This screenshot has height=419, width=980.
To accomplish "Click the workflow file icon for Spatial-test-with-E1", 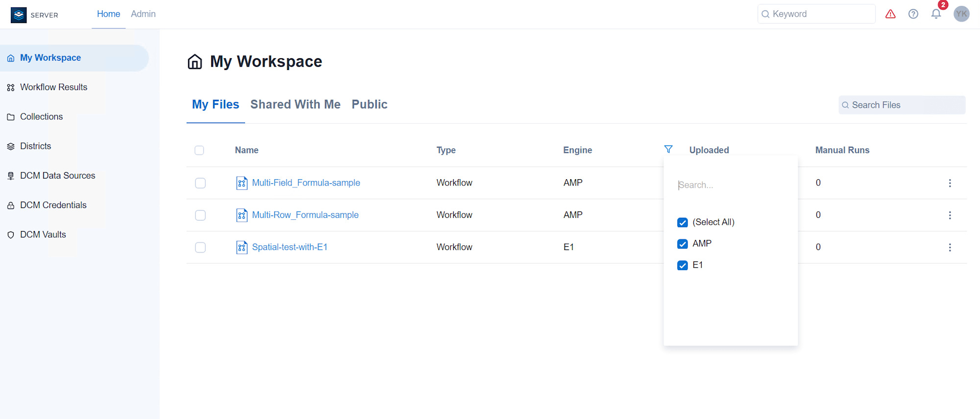I will coord(242,248).
